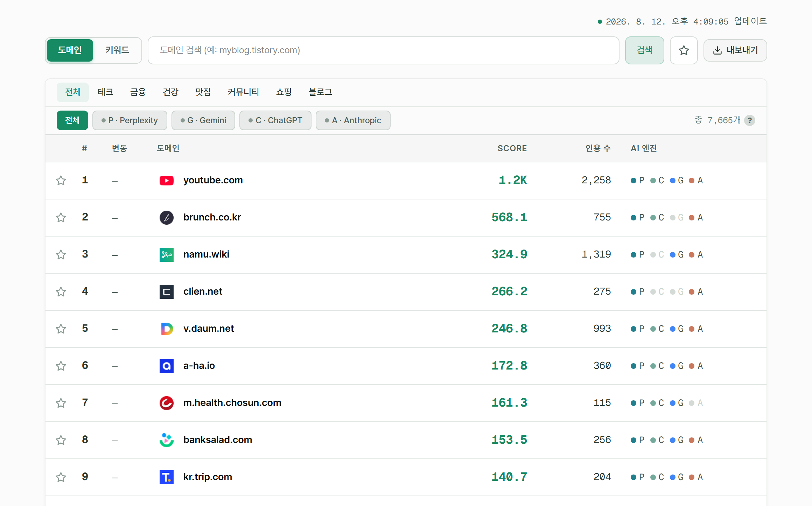Click the 검색 search button
Viewport: 812px width, 506px height.
coord(645,50)
